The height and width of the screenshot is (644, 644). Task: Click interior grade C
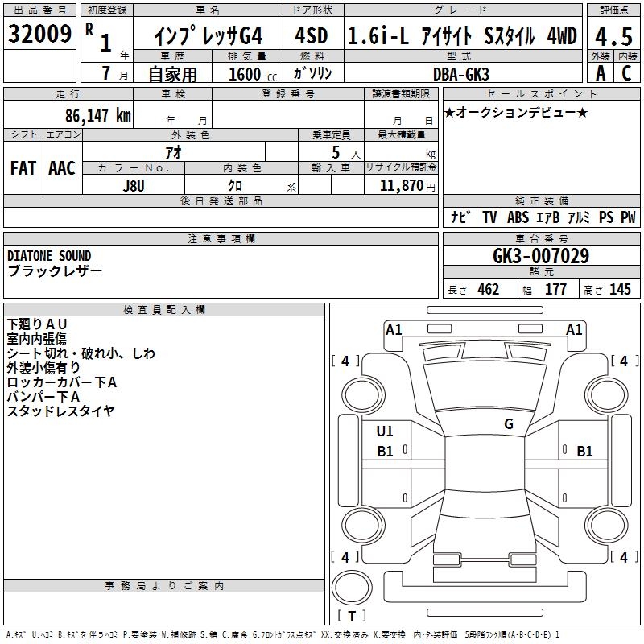[x=626, y=73]
